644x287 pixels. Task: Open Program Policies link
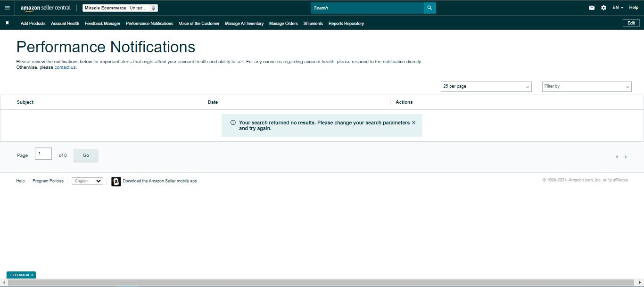click(x=48, y=181)
